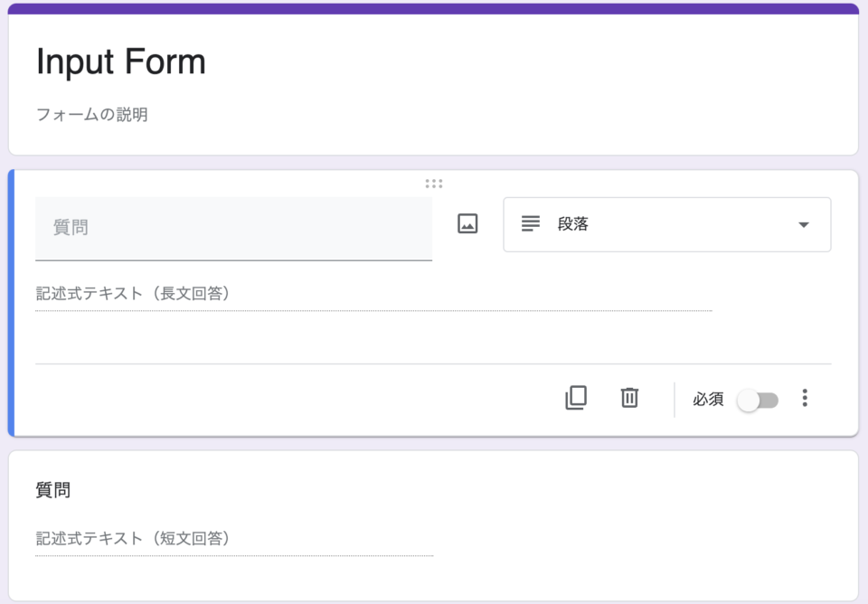Click the blue accent bar of the active question

point(11,303)
